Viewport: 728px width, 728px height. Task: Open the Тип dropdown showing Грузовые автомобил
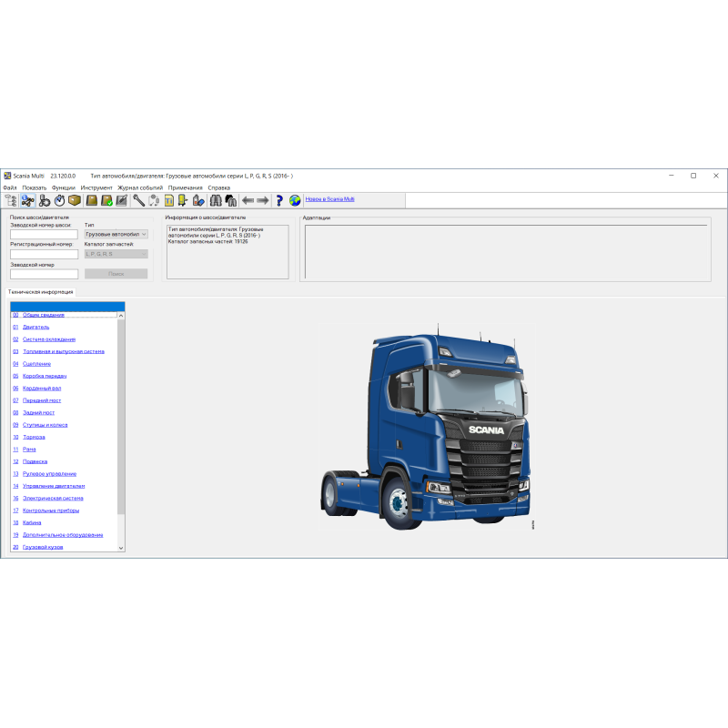pos(116,234)
